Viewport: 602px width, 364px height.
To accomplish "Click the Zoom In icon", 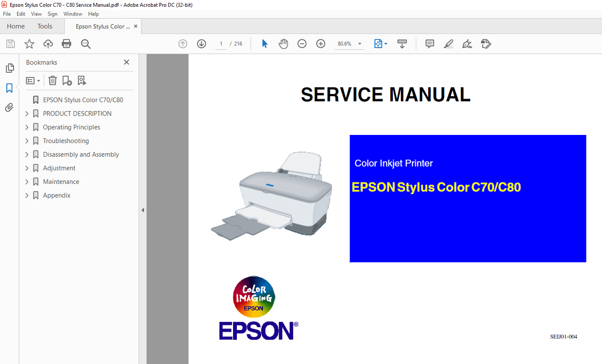I will point(320,44).
